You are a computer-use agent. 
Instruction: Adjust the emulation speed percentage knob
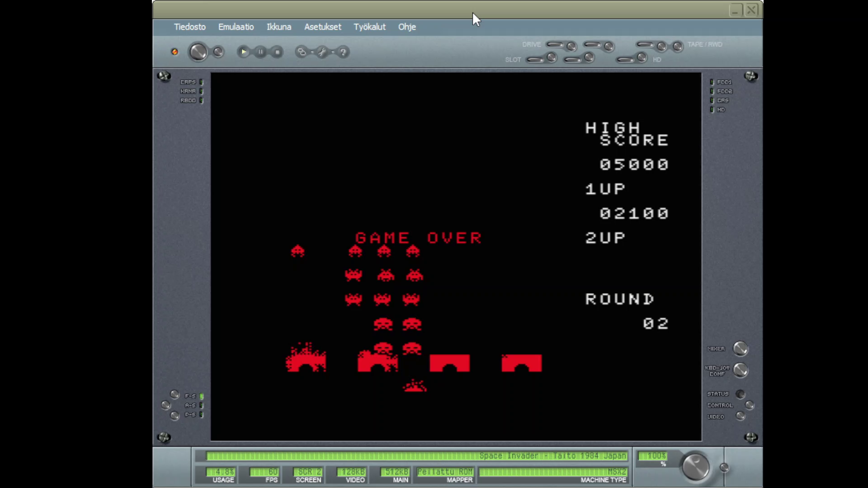695,466
